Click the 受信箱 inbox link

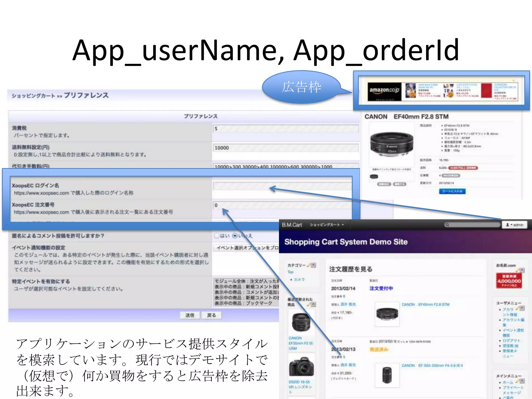[510, 346]
